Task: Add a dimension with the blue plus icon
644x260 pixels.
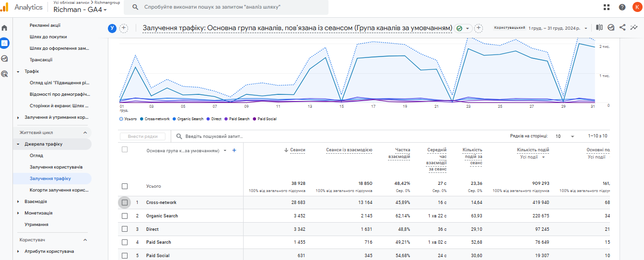Action: click(x=234, y=150)
